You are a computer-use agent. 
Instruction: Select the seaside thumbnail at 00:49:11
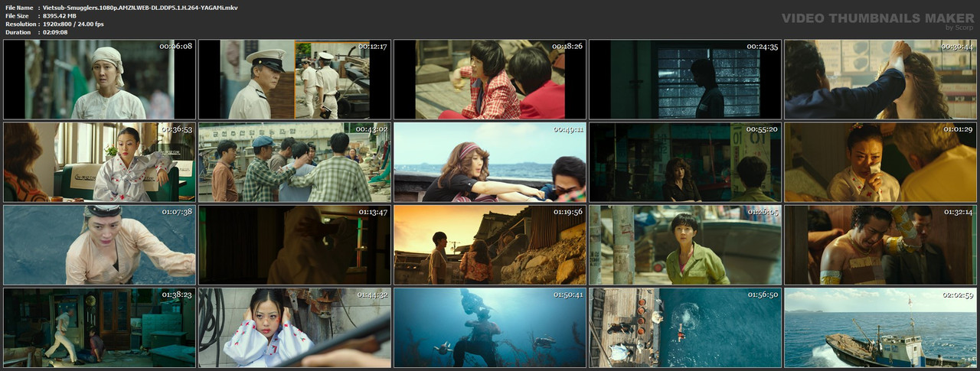pyautogui.click(x=490, y=162)
